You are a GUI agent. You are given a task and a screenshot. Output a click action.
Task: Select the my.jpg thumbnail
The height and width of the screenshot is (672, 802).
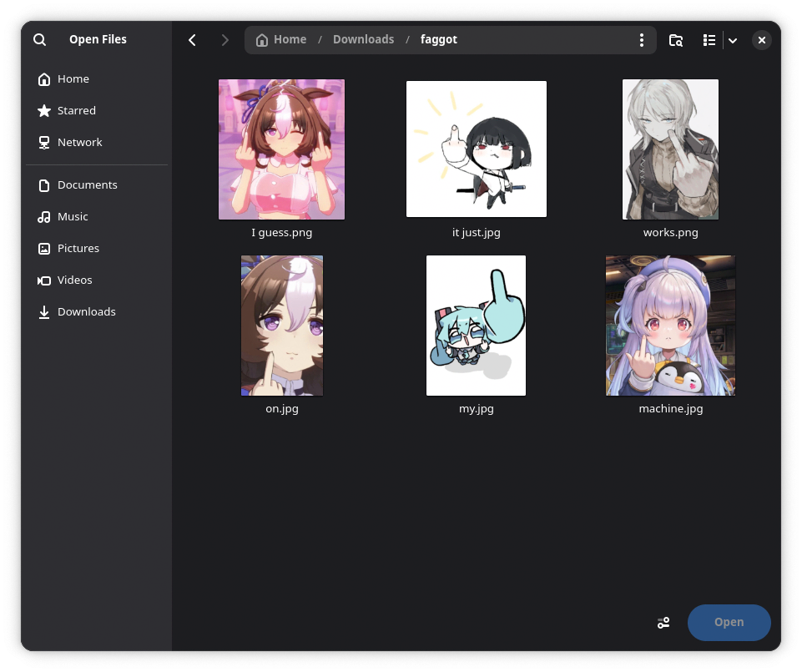[477, 326]
